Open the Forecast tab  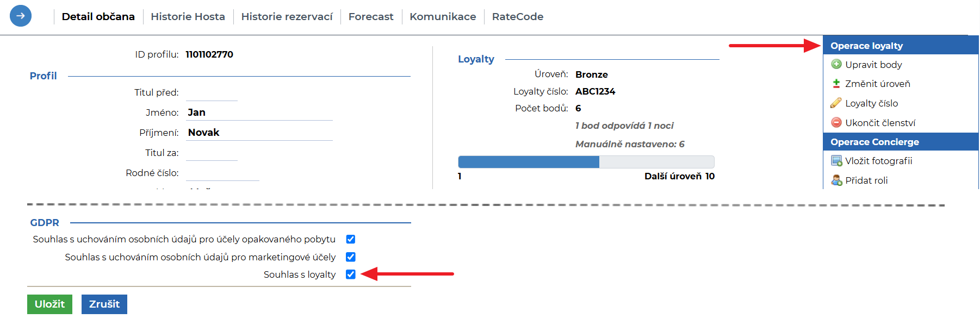tap(371, 17)
